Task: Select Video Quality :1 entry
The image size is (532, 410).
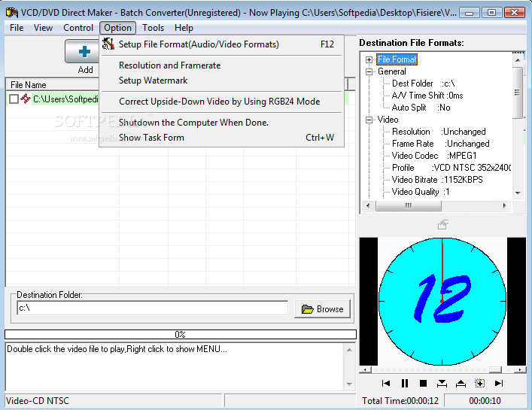Action: click(x=421, y=192)
